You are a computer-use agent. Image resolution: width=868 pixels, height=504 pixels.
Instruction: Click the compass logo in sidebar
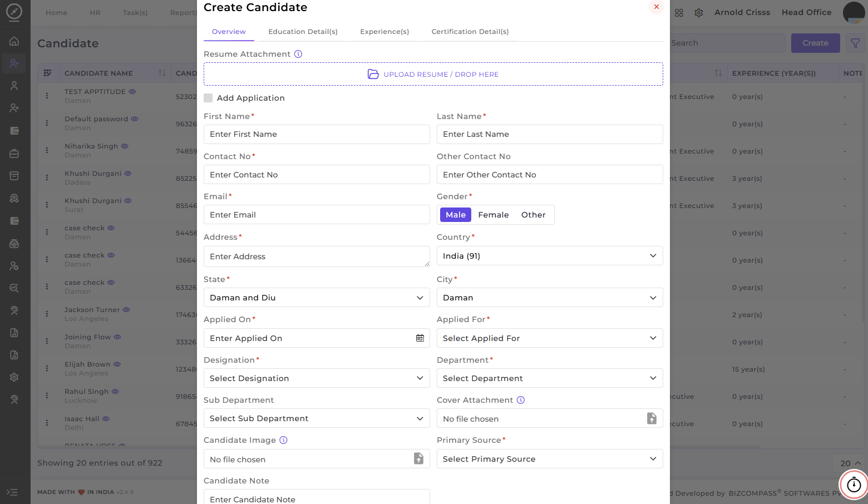click(14, 12)
